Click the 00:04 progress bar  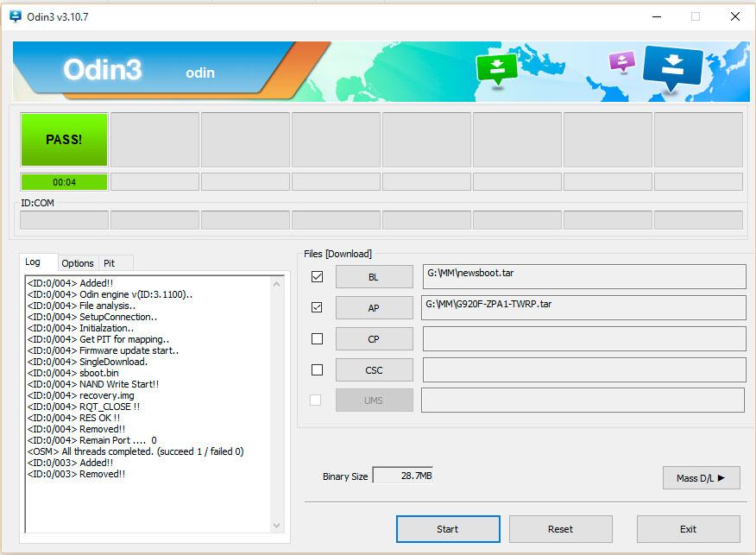(x=64, y=182)
